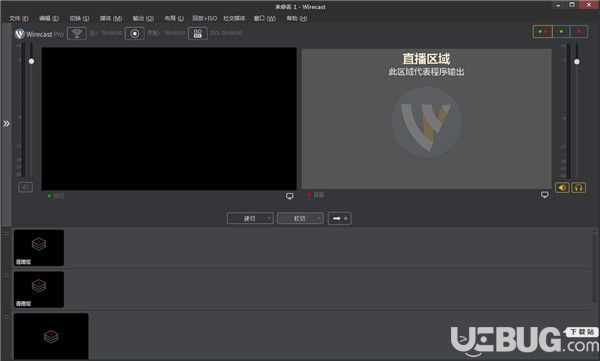Open the 文件 (F) menu
Screen dimensions: 600x361
pyautogui.click(x=19, y=18)
